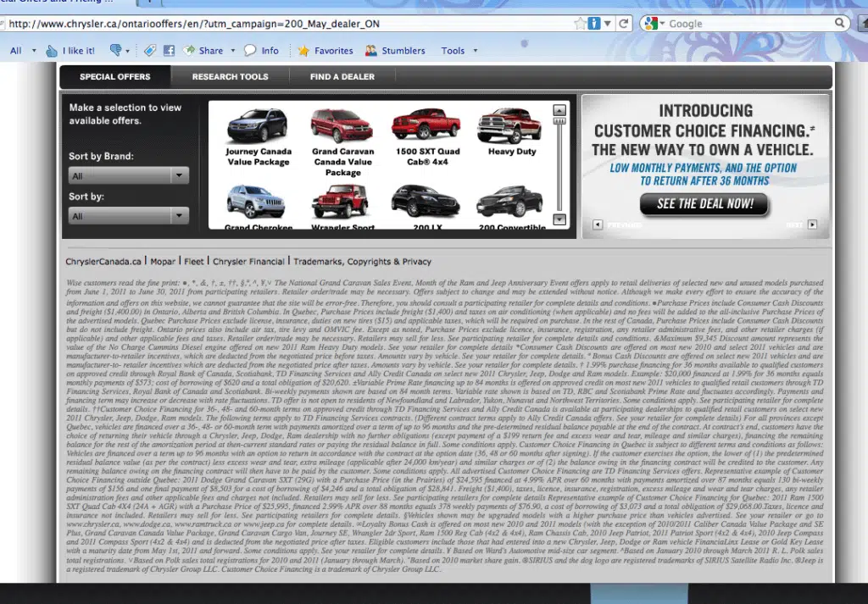Image resolution: width=868 pixels, height=604 pixels.
Task: Open Favorites from the StumbleUpon toolbar
Action: click(x=325, y=51)
